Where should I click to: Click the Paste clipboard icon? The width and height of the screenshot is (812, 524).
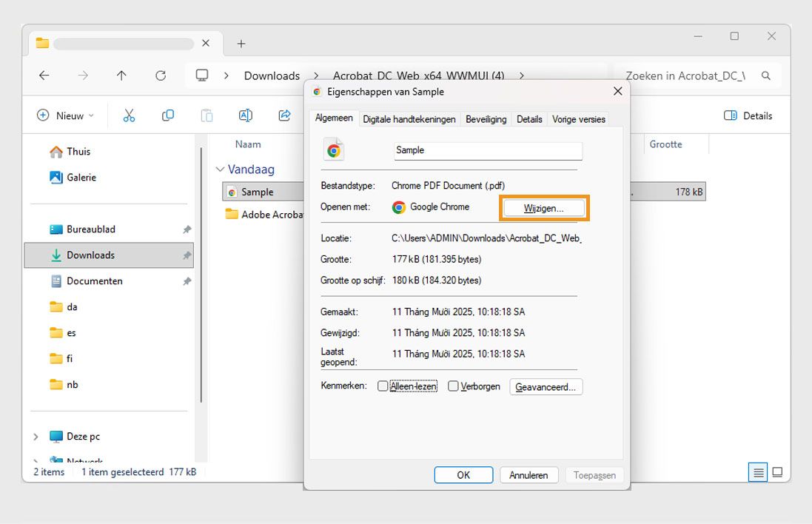(x=207, y=115)
